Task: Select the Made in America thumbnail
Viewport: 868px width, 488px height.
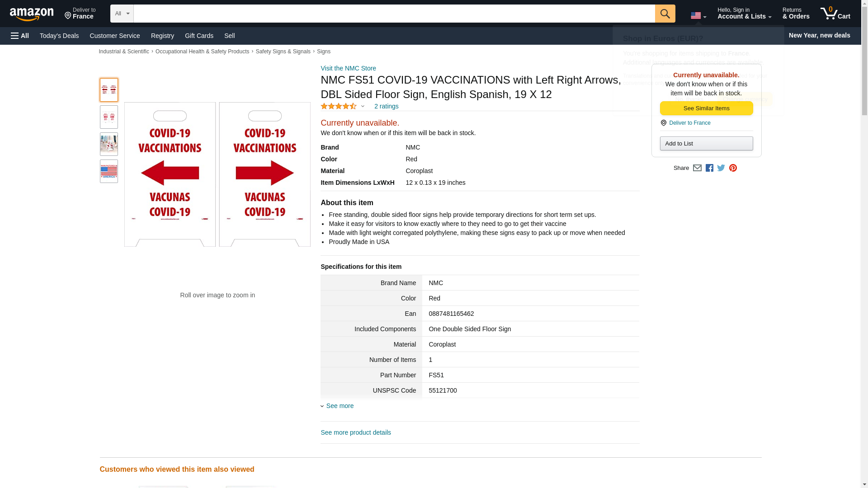Action: [109, 171]
